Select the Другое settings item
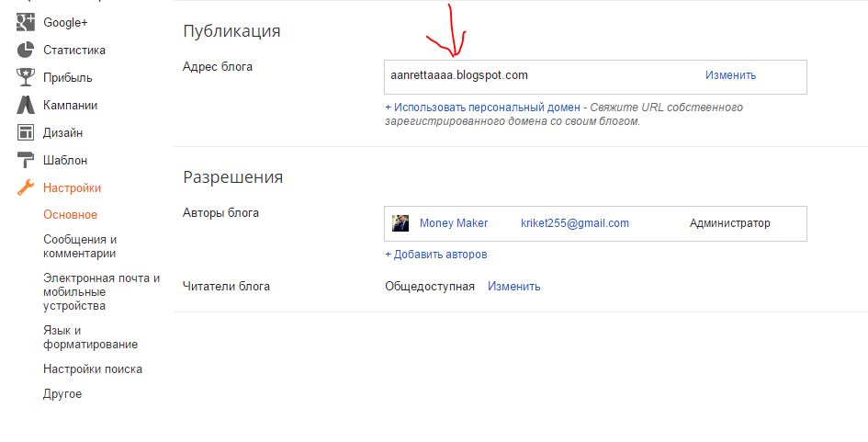 pos(62,394)
